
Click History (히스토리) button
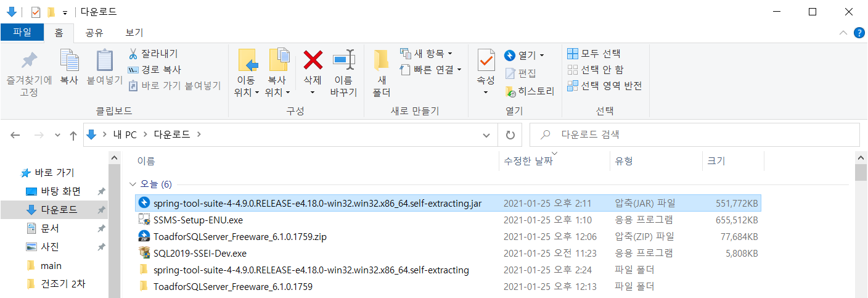(x=530, y=91)
